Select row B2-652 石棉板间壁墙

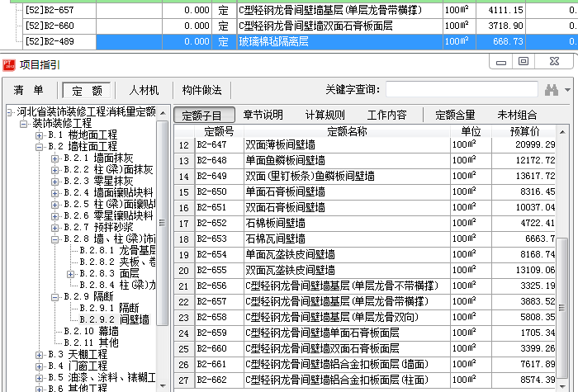tap(365, 224)
